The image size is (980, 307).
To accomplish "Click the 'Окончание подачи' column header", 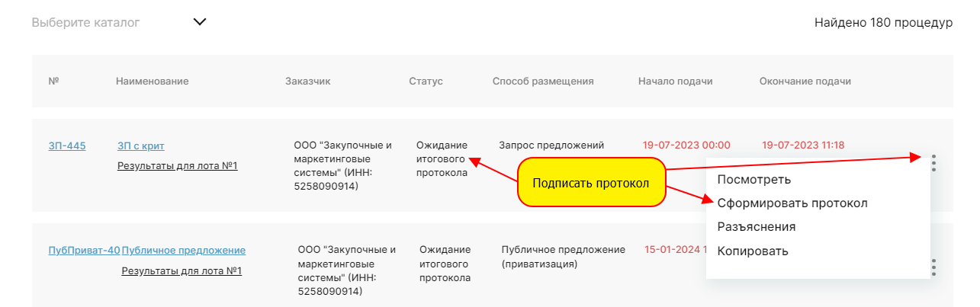I will (805, 82).
